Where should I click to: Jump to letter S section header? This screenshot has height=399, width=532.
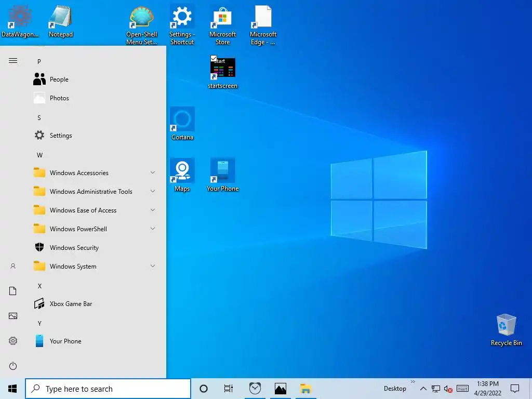(x=39, y=118)
